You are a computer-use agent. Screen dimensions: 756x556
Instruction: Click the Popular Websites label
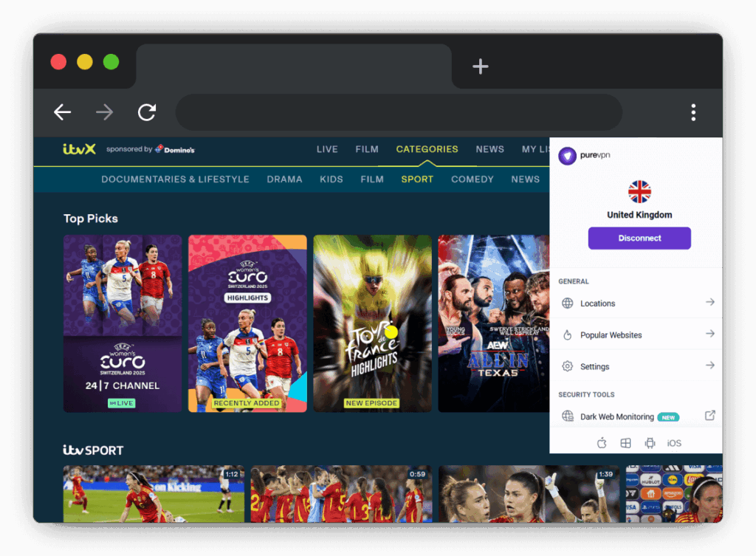[611, 335]
